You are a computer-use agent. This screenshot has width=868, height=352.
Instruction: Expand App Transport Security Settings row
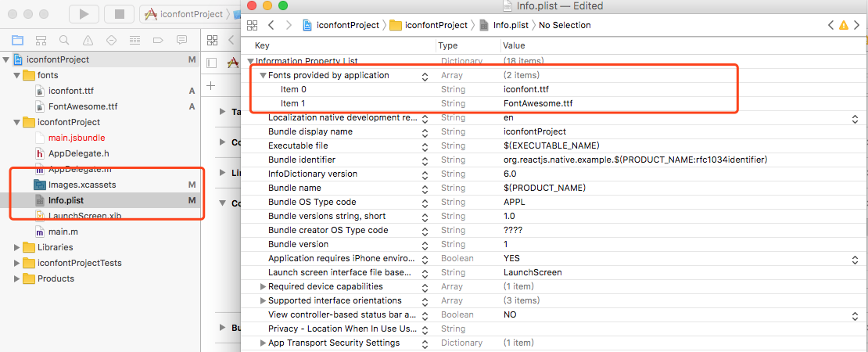263,343
